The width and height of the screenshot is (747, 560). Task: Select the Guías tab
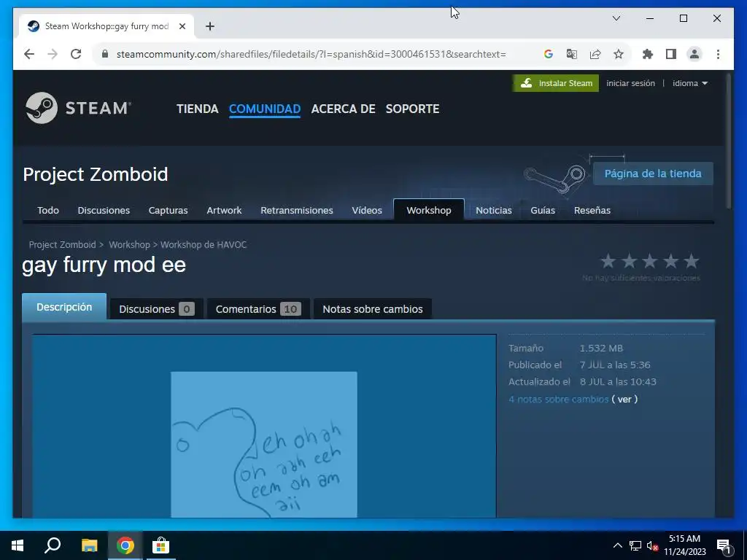click(543, 211)
